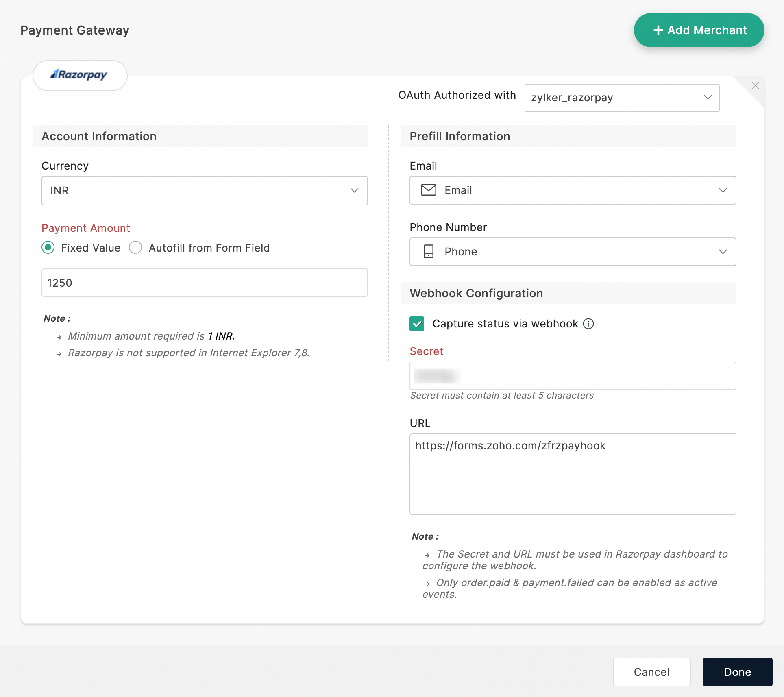
Task: Click the chevron arrow in Currency field
Action: [354, 190]
